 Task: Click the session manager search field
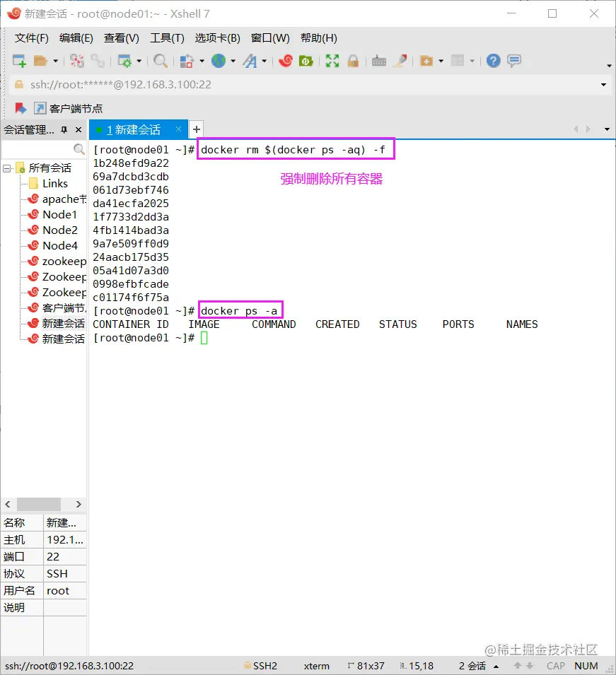[44, 149]
